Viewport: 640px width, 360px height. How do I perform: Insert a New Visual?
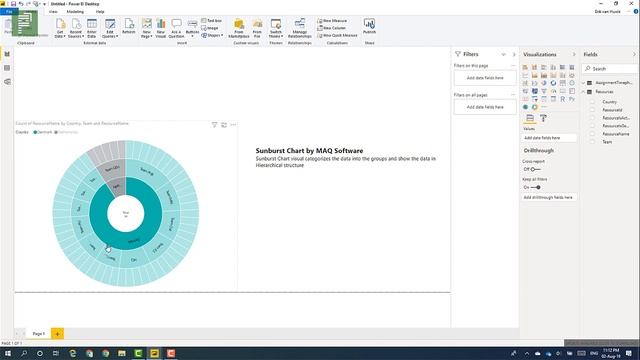coord(161,28)
